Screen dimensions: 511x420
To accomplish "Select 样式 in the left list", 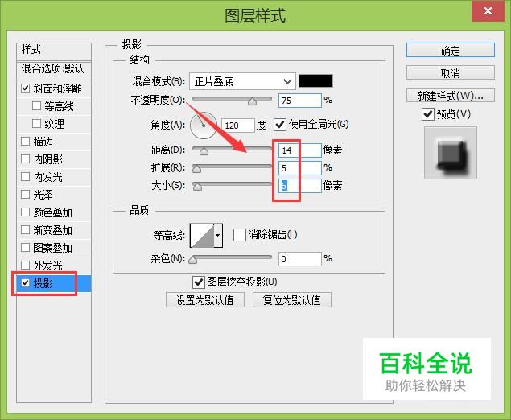I will tap(54, 51).
